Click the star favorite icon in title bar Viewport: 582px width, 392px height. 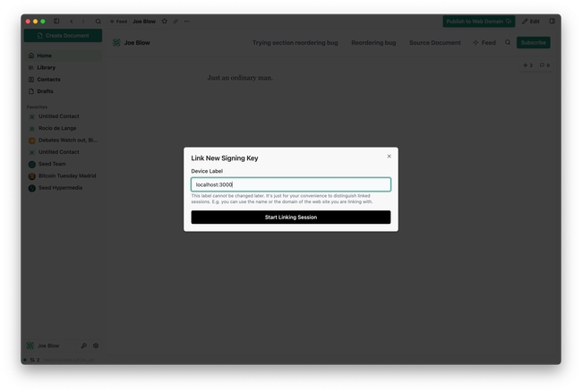coord(164,21)
